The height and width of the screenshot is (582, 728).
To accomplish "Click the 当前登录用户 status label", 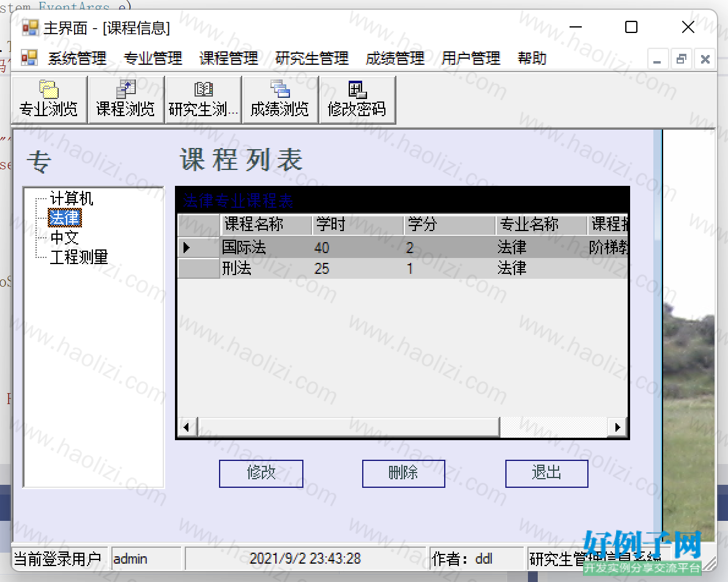I will tap(59, 559).
